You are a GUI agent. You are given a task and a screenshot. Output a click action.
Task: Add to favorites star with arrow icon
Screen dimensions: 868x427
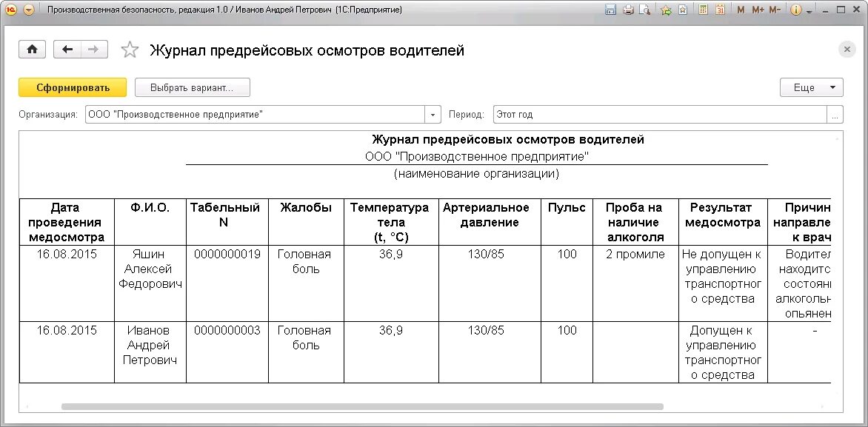coord(666,10)
